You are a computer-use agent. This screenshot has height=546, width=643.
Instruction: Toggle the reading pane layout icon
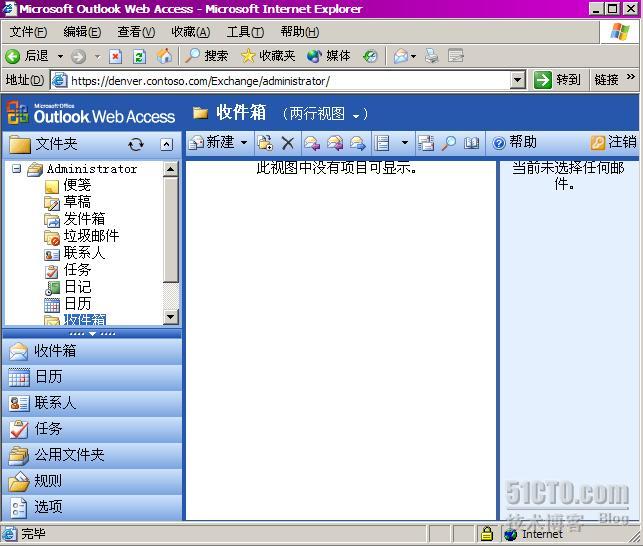(382, 143)
